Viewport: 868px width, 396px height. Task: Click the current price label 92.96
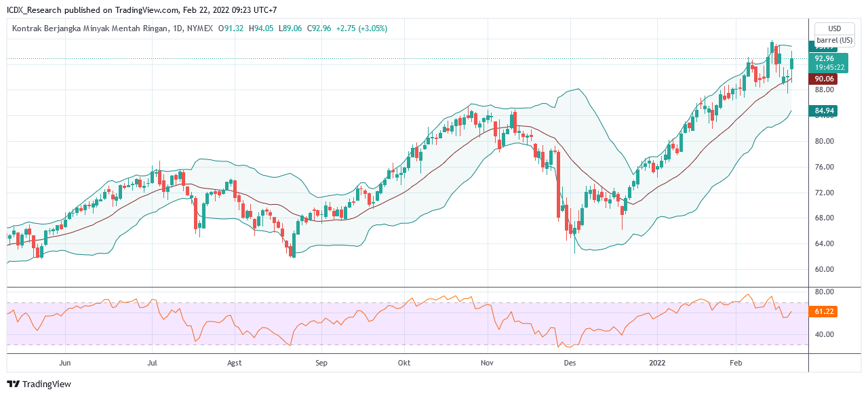pos(825,59)
